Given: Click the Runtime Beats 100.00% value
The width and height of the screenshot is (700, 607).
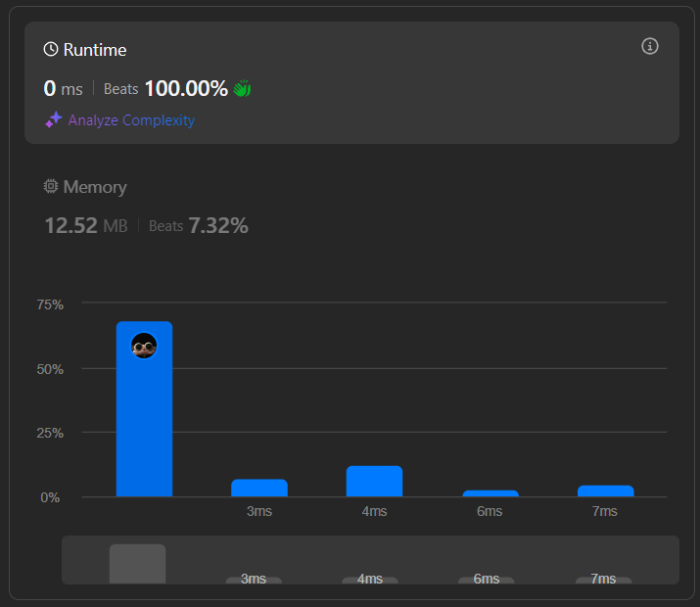Looking at the screenshot, I should (x=185, y=89).
